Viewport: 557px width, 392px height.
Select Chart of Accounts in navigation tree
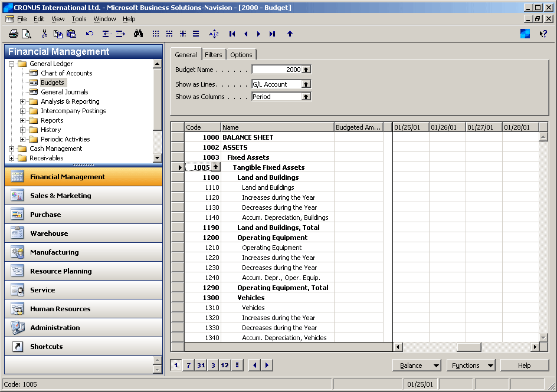[66, 73]
